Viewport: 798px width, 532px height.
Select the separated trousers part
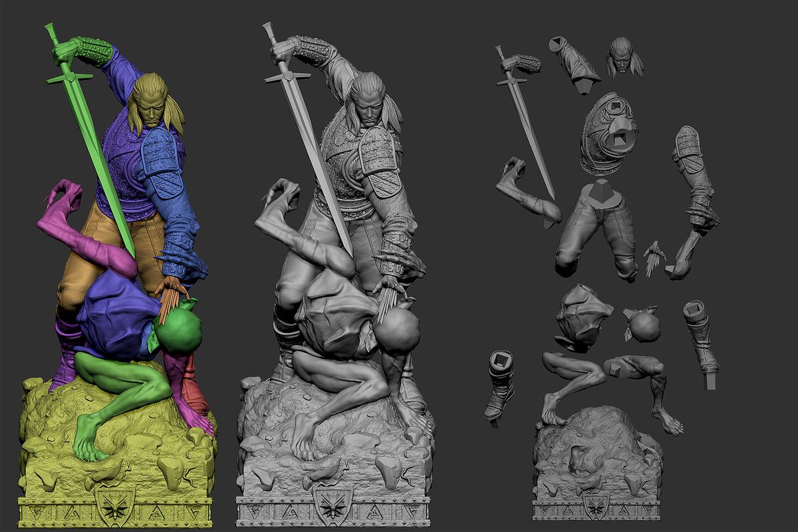pos(600,230)
